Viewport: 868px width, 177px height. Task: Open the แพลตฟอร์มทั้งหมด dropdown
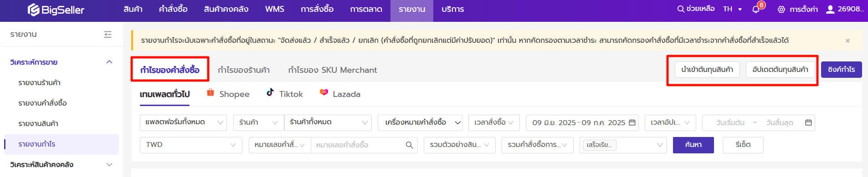click(x=183, y=122)
